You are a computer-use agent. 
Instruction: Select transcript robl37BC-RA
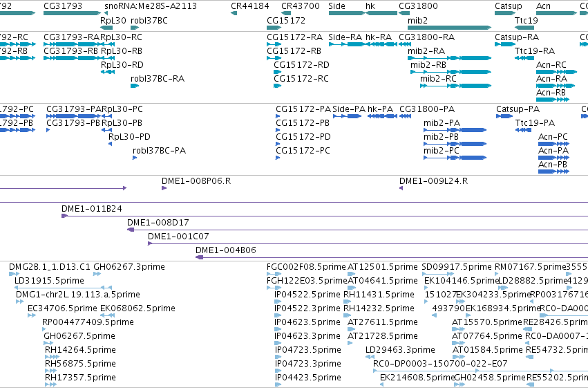157,79
